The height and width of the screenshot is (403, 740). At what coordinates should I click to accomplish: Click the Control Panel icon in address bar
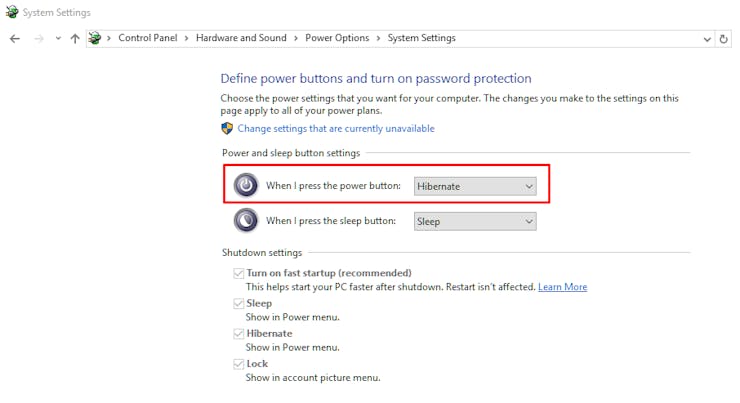point(95,38)
